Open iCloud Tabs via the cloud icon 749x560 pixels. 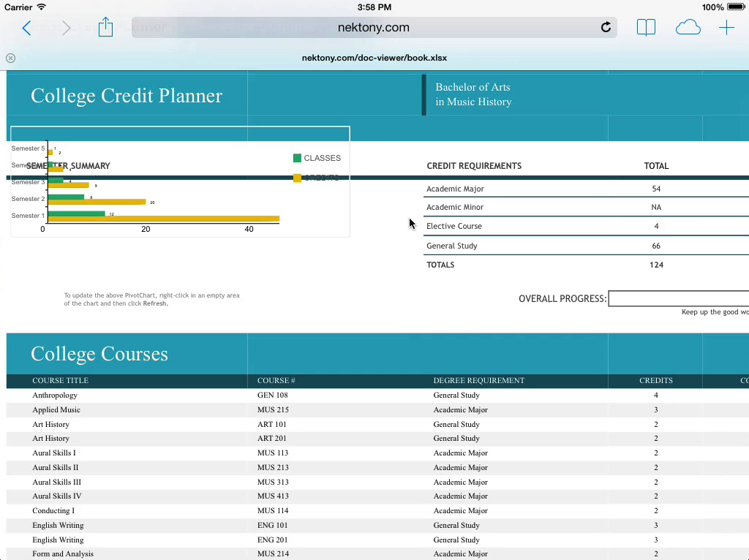click(688, 27)
